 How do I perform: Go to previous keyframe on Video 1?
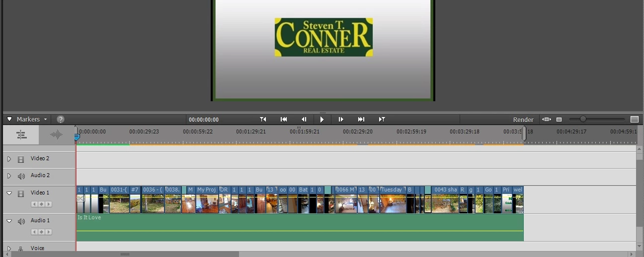[34, 204]
